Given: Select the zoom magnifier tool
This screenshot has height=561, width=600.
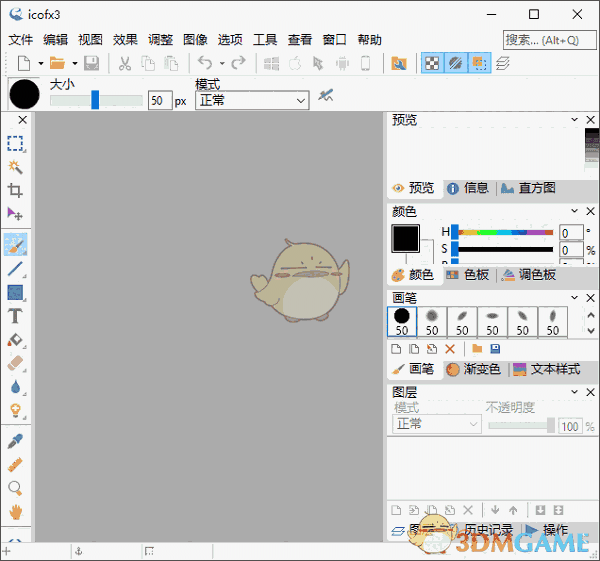Looking at the screenshot, I should click(x=15, y=488).
